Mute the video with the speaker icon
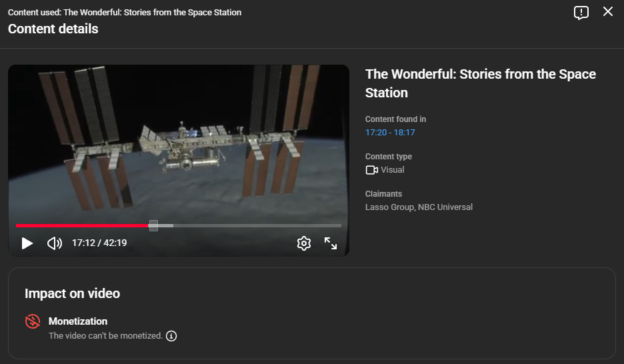Screen dimensions: 624x364 55,243
